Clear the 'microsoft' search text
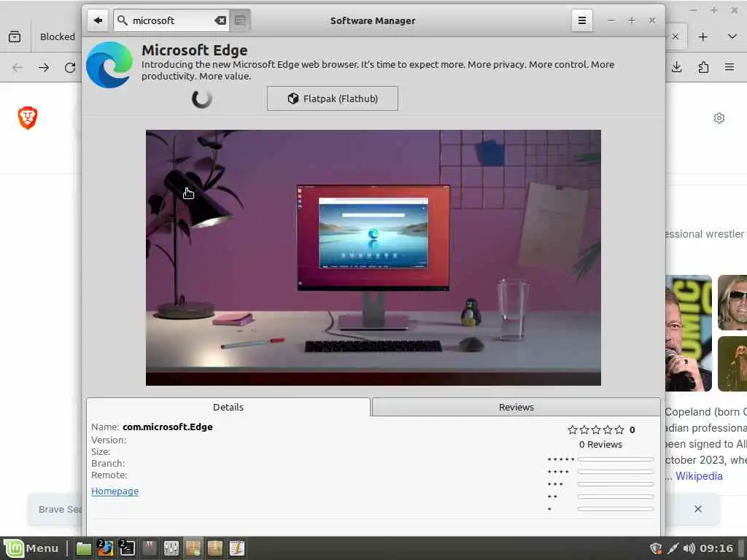747x560 pixels. (x=220, y=20)
